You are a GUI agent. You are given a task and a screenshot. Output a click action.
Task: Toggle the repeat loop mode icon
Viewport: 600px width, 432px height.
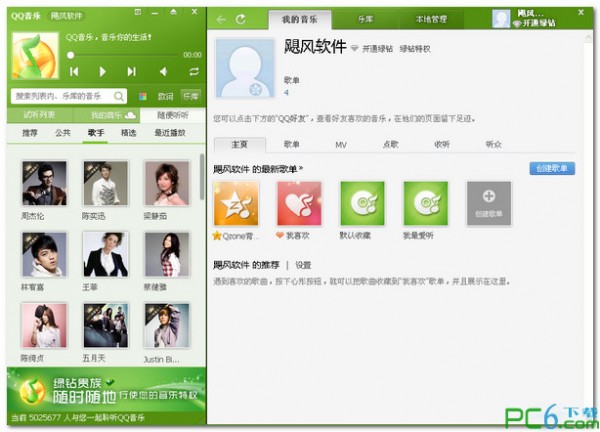tap(194, 72)
